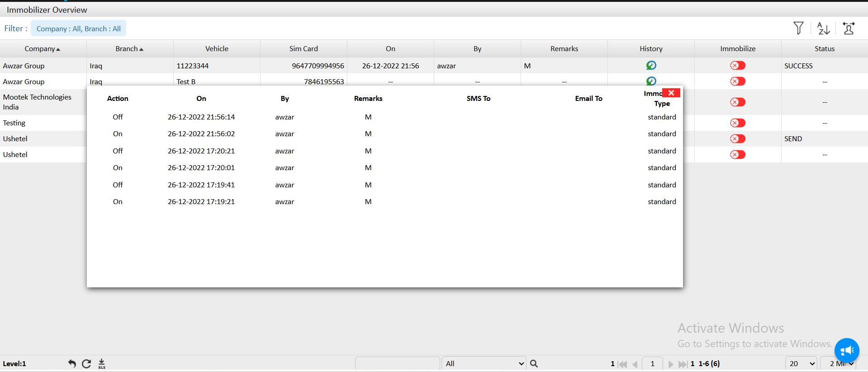Screen dimensions: 868x372
Task: Toggle immobilize for Ushetel row with SEND status
Action: coord(737,139)
